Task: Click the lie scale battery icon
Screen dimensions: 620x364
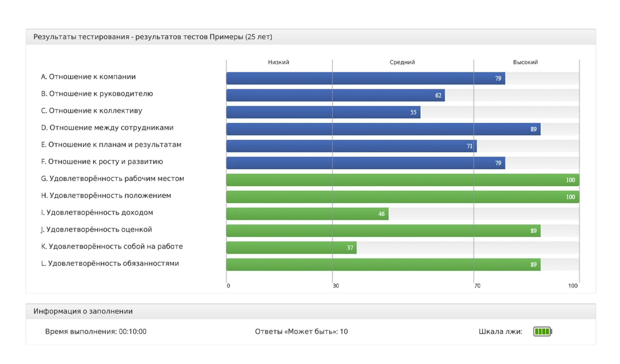Action: [x=542, y=332]
